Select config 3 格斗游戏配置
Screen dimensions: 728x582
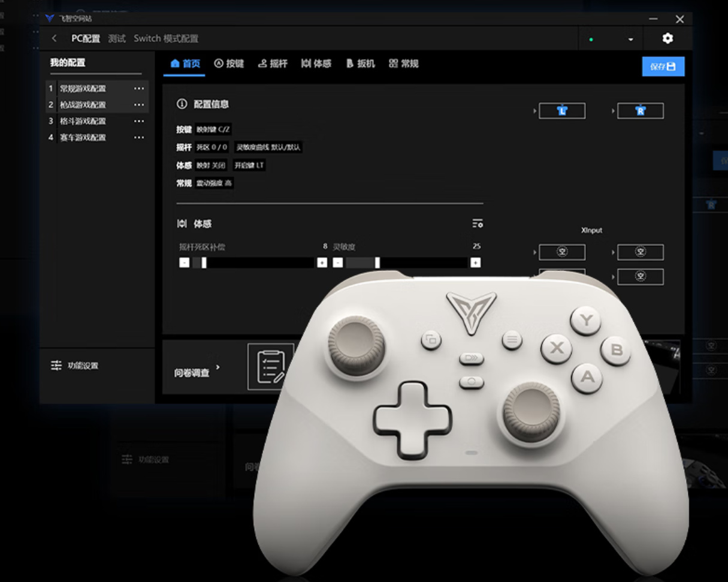click(97, 121)
